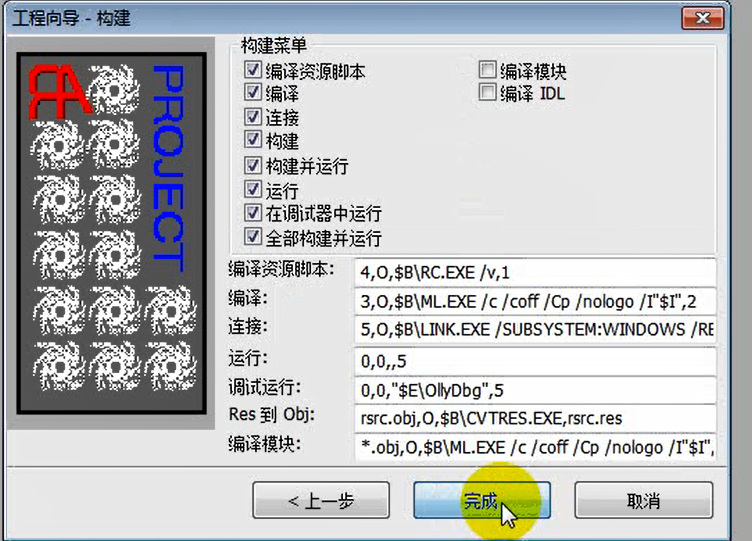The image size is (752, 541).
Task: Click the 编译模块 command field
Action: pyautogui.click(x=535, y=447)
